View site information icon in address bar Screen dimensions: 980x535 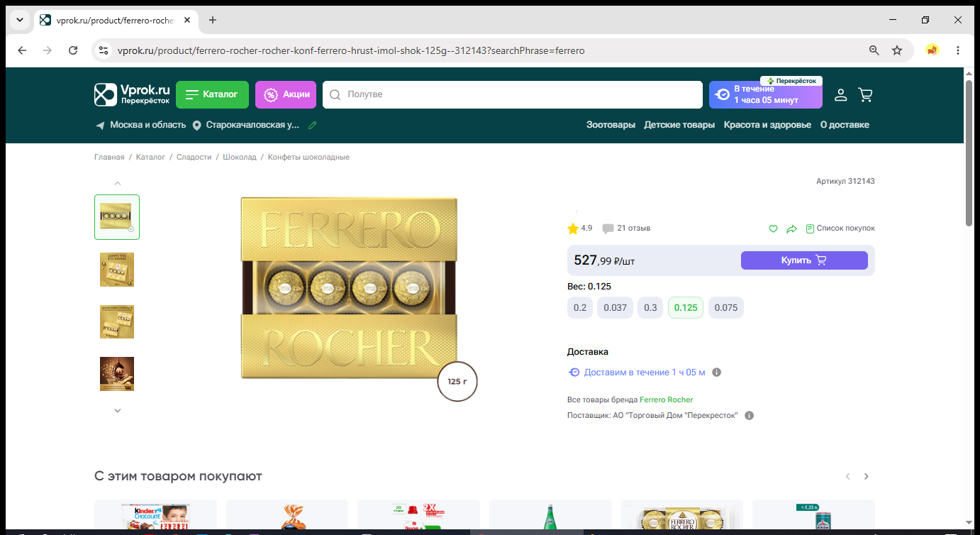tap(104, 50)
